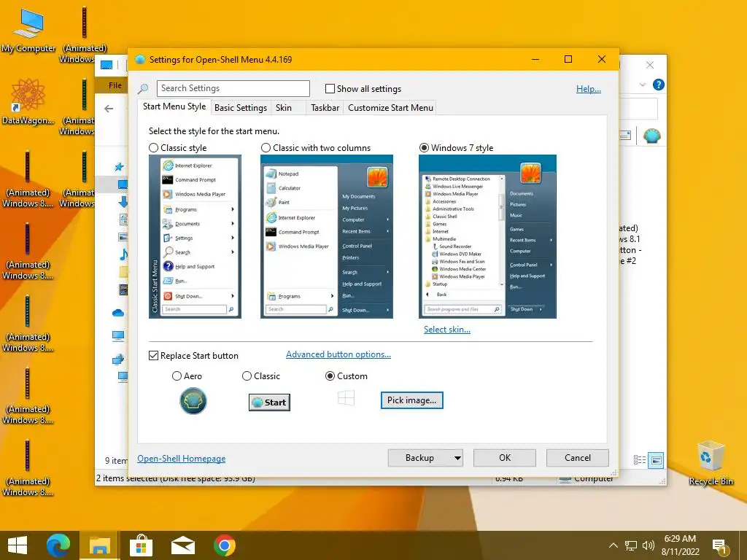Select Classic with two columns option
Viewport: 747px width, 560px height.
click(x=266, y=147)
